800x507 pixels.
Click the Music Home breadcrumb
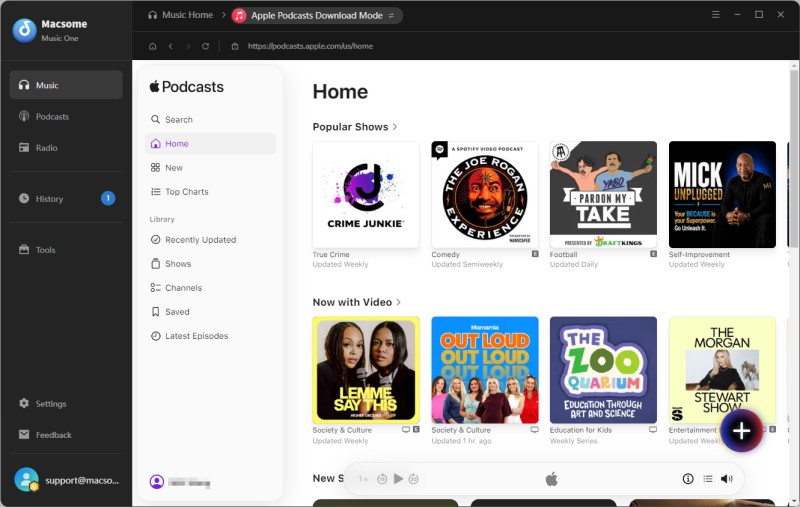[x=181, y=15]
